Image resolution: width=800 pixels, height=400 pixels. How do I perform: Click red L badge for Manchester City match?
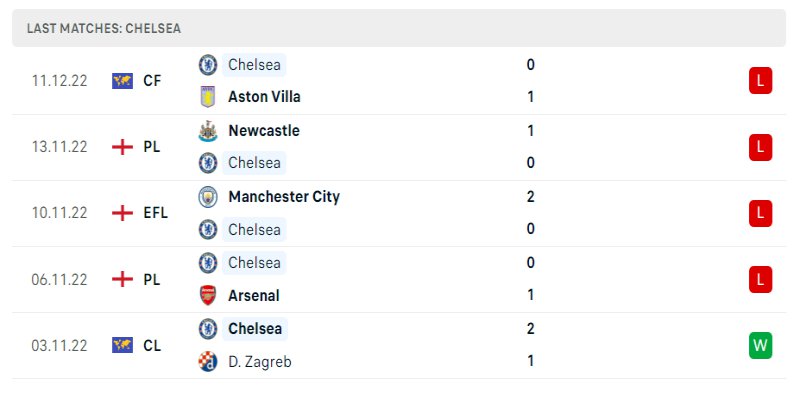(x=760, y=213)
